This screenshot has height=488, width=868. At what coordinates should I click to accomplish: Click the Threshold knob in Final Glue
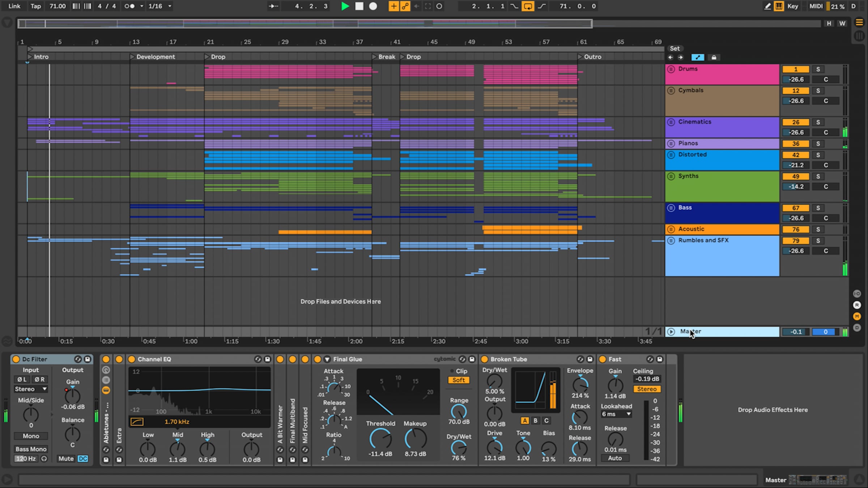[x=380, y=439]
